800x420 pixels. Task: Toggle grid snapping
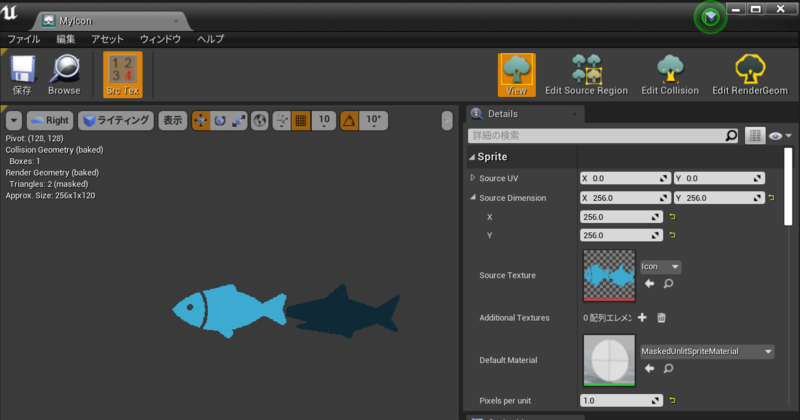coord(301,121)
